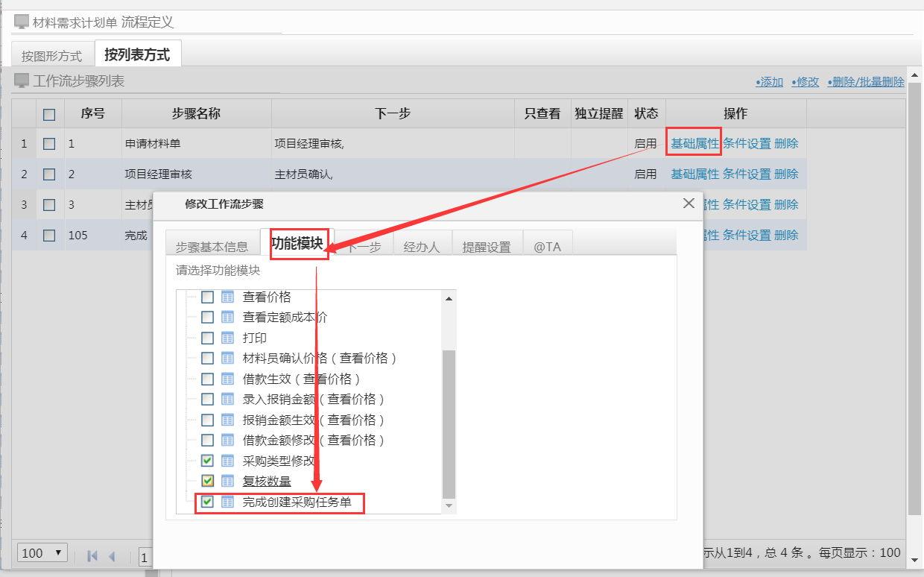Click the previous page arrow icon
924x577 pixels.
pyautogui.click(x=112, y=555)
